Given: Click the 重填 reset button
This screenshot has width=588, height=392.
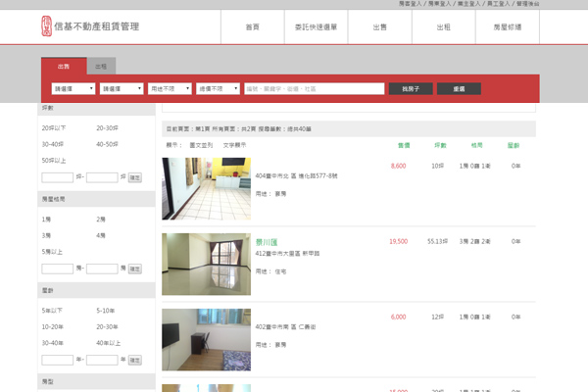Looking at the screenshot, I should coord(459,89).
